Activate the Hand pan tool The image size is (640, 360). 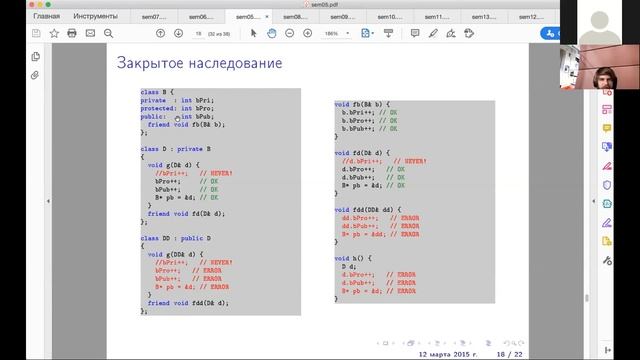[271, 33]
